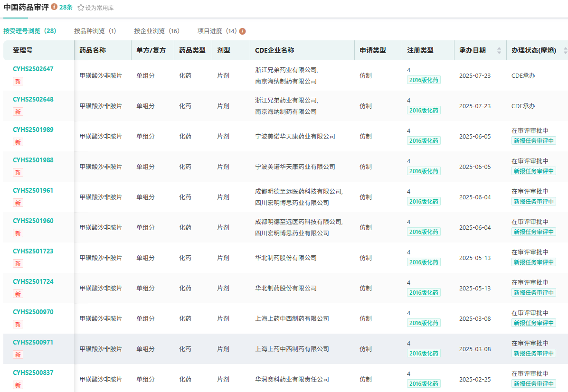The width and height of the screenshot is (568, 392).
Task: Open acceptance number CYHS2502647 link
Action: [x=33, y=69]
